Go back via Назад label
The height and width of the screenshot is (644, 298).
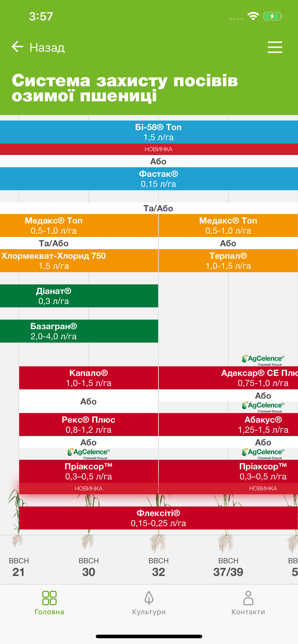47,47
